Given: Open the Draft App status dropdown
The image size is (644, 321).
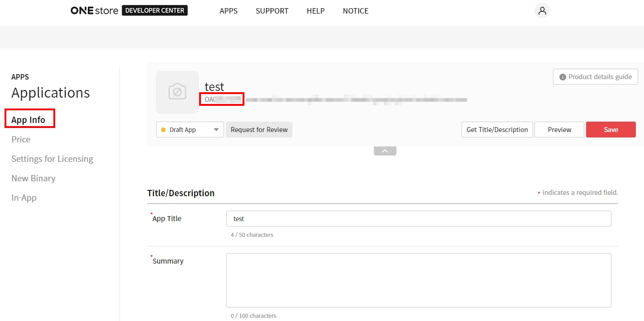Looking at the screenshot, I should coord(190,130).
